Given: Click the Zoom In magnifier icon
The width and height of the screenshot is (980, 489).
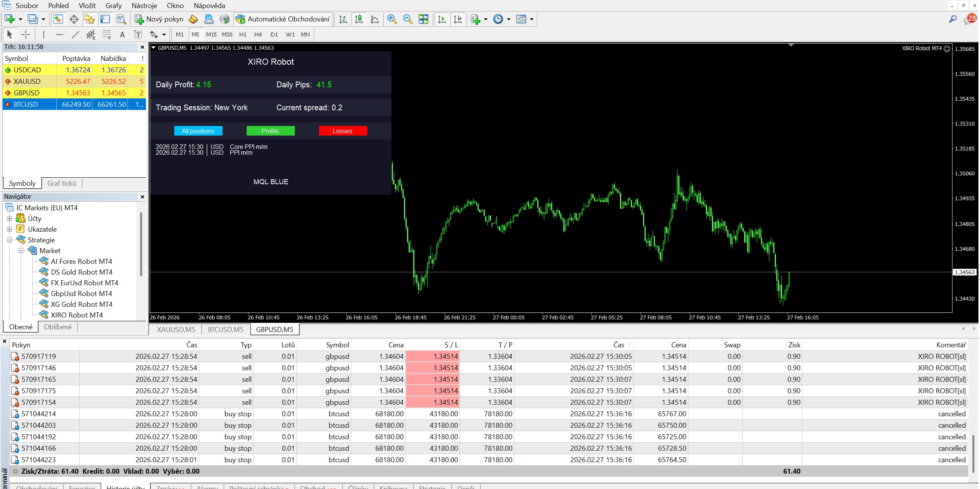Looking at the screenshot, I should point(391,19).
